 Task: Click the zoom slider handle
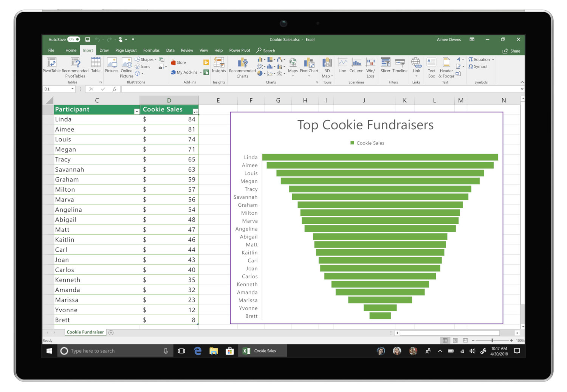click(492, 341)
